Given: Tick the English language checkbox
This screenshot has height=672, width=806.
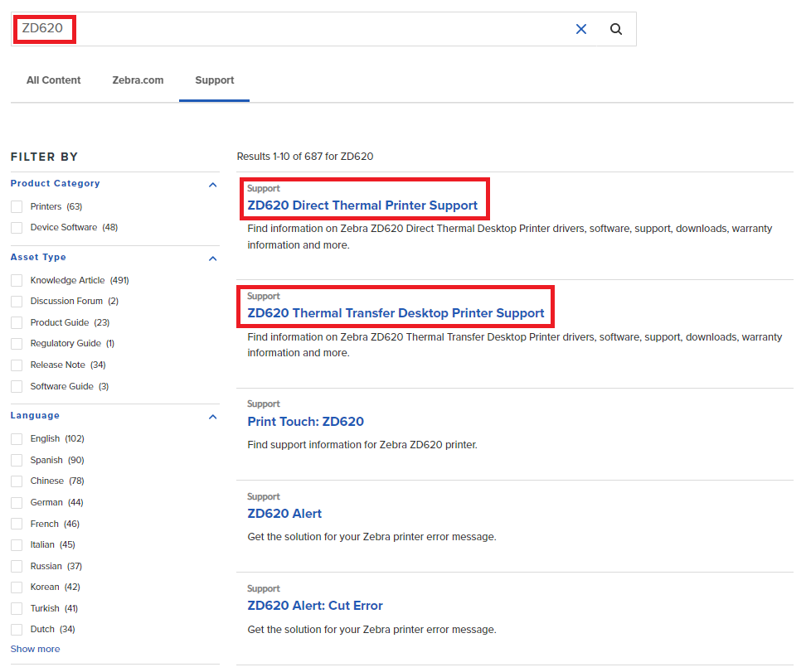Looking at the screenshot, I should [17, 438].
